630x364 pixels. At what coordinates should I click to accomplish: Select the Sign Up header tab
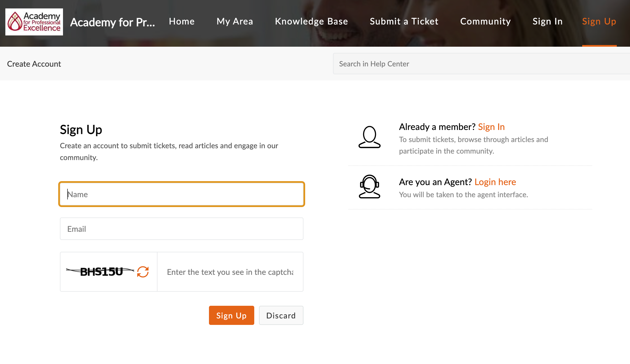pyautogui.click(x=599, y=21)
